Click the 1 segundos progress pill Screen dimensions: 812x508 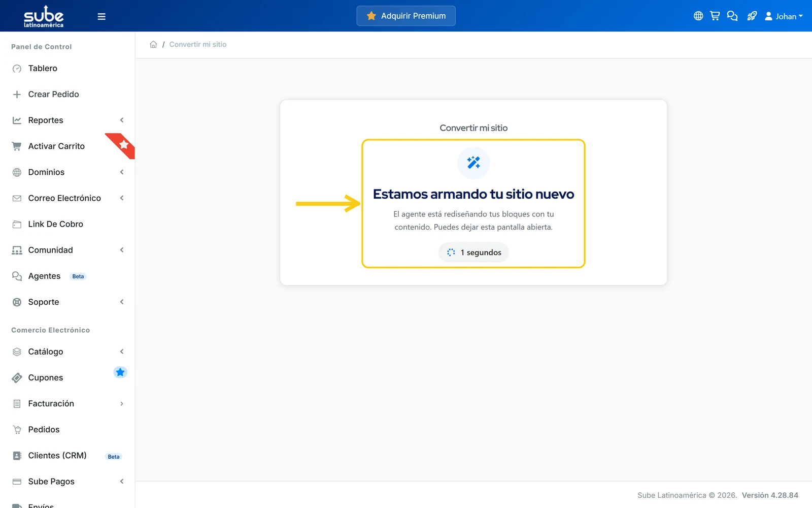pos(473,252)
